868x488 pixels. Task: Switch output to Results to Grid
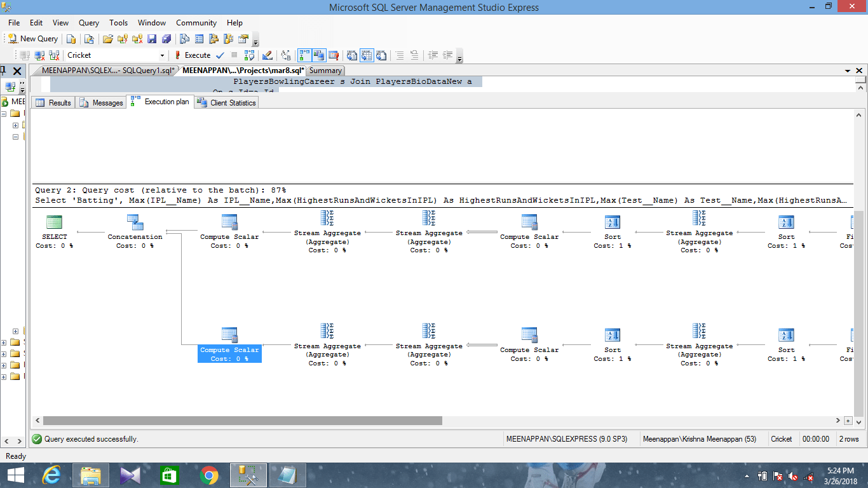[367, 55]
